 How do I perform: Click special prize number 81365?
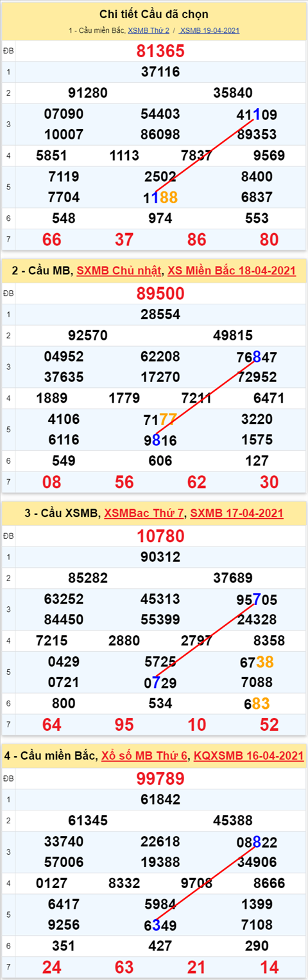click(160, 51)
